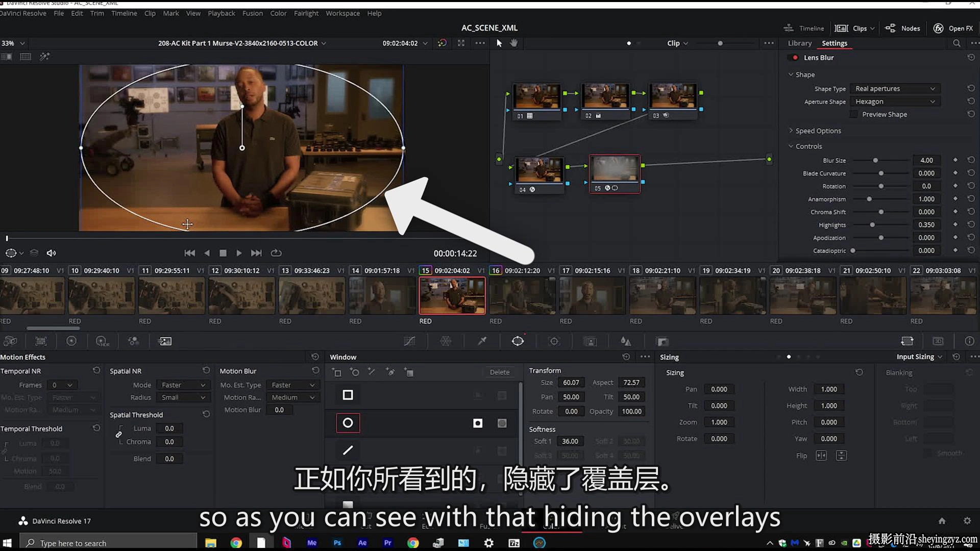Toggle the Clips panel button
Viewport: 980px width, 551px height.
(855, 28)
